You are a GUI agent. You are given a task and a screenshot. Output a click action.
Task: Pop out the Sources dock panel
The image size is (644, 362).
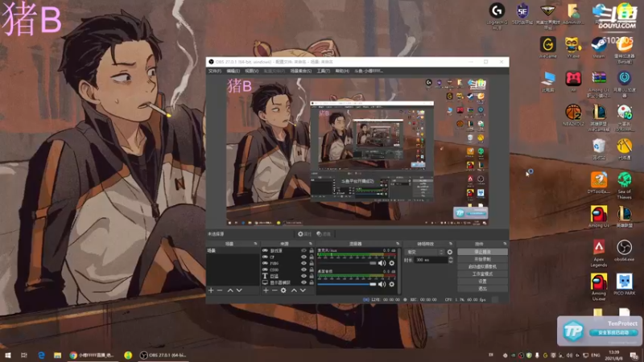point(311,244)
